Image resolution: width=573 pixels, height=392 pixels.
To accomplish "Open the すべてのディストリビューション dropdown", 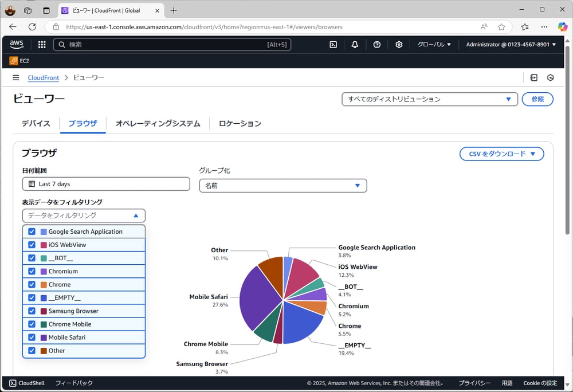I will [430, 99].
